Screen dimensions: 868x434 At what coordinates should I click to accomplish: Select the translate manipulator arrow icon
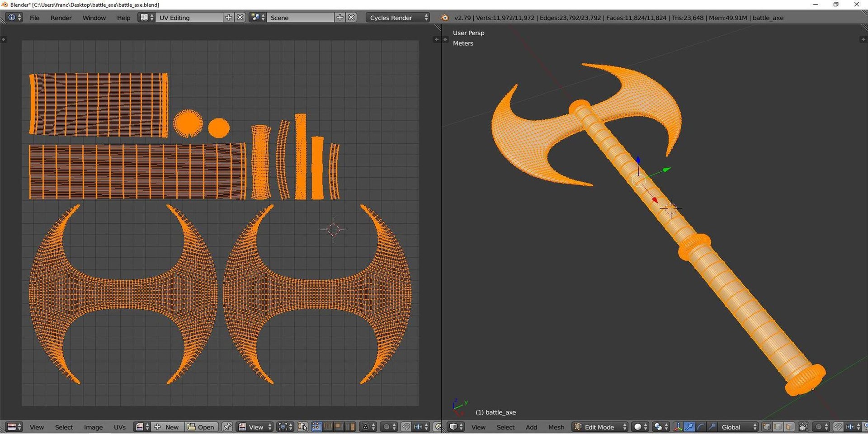tap(689, 427)
